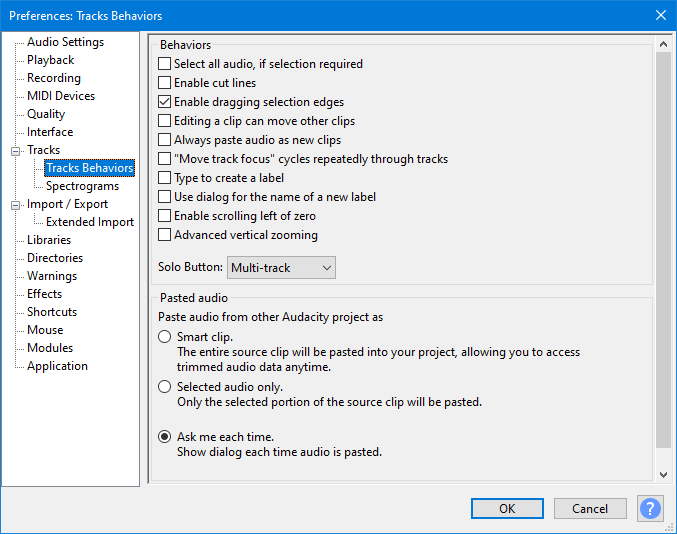The width and height of the screenshot is (677, 534).
Task: Click the vertical scrollbar thumb
Action: [x=664, y=250]
